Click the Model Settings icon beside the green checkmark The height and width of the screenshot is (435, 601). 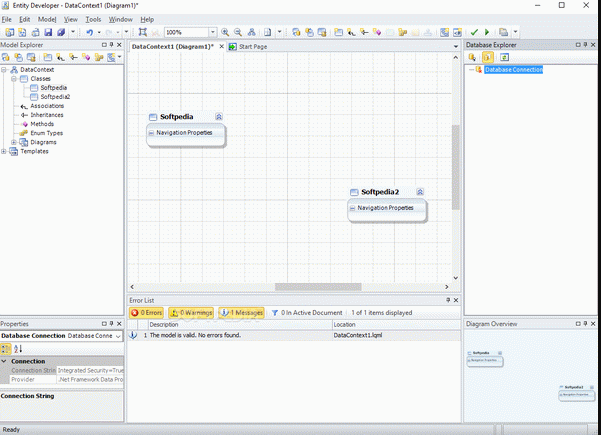point(457,33)
